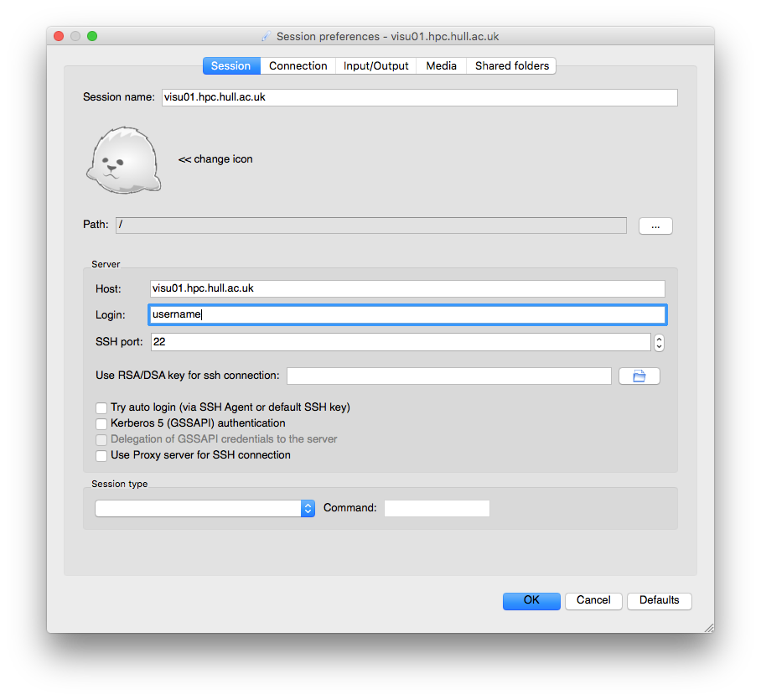Click into the Command text field

click(x=437, y=509)
